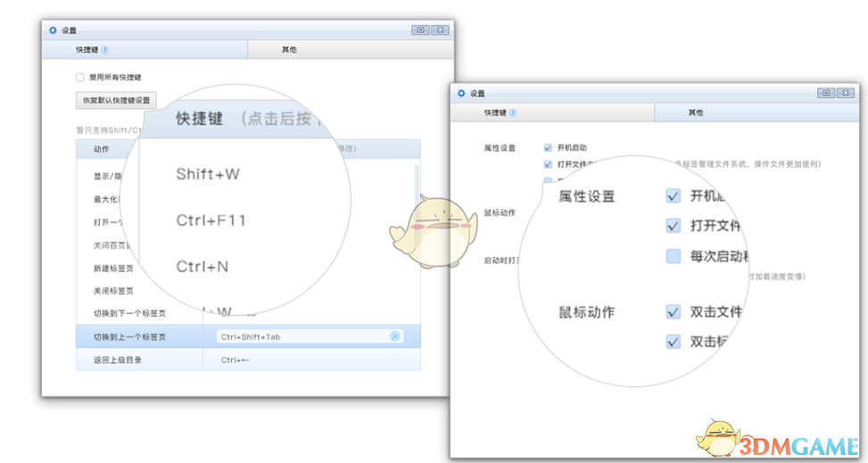The width and height of the screenshot is (868, 463).
Task: Click 属性设置 label in right window
Action: (500, 148)
